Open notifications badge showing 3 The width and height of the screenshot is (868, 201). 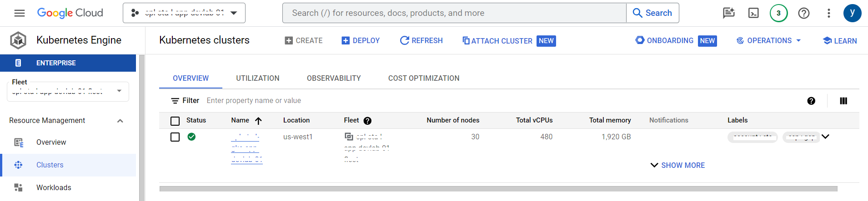click(778, 13)
